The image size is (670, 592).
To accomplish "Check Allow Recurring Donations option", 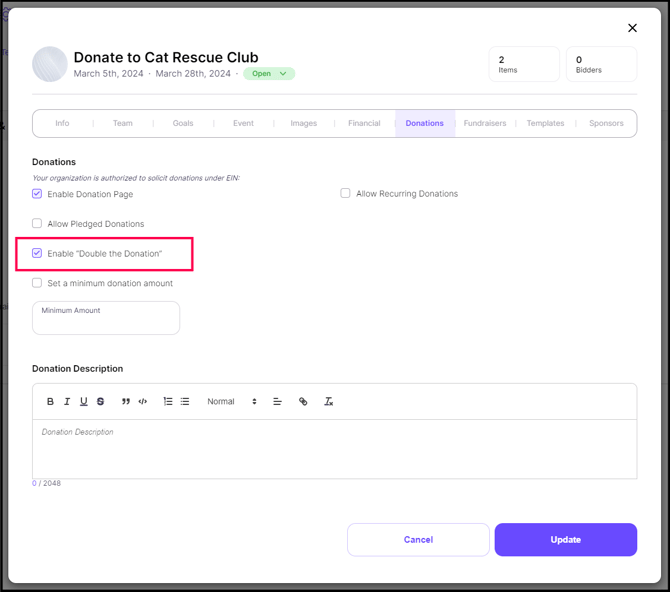I will tap(346, 194).
